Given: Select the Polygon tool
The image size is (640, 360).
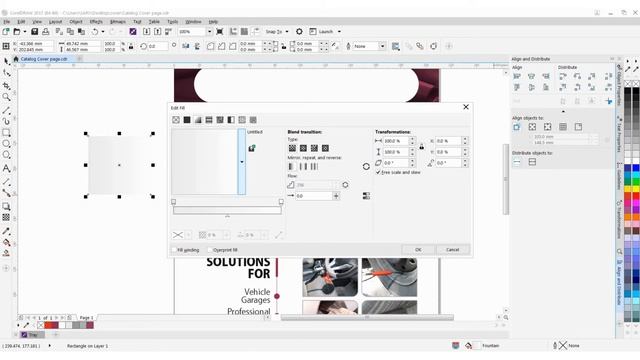Looking at the screenshot, I should (6, 156).
